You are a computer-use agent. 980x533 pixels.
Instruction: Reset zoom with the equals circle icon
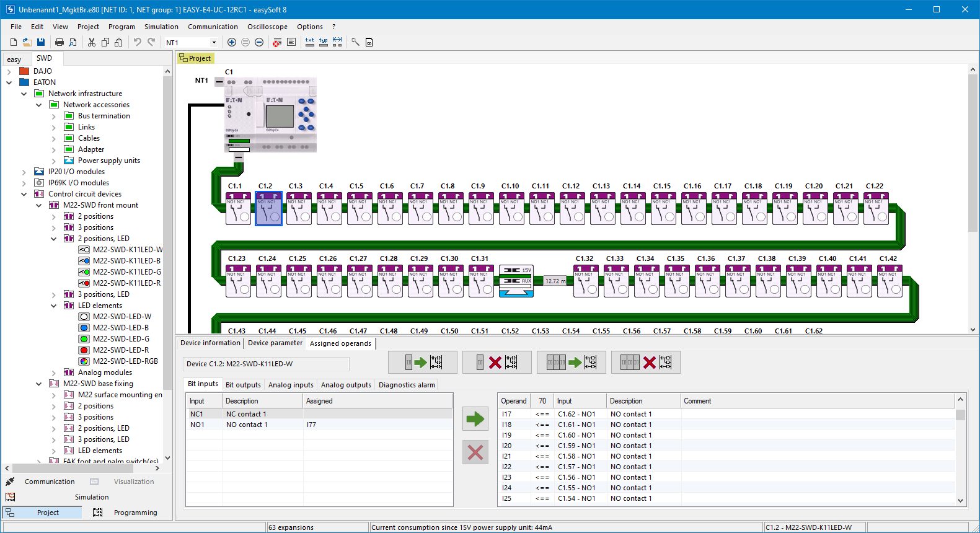coord(245,42)
